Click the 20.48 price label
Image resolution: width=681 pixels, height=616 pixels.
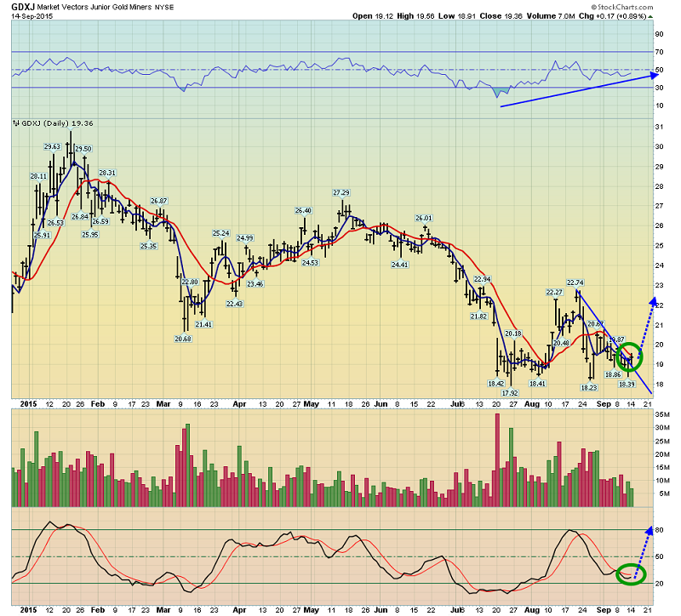click(562, 343)
